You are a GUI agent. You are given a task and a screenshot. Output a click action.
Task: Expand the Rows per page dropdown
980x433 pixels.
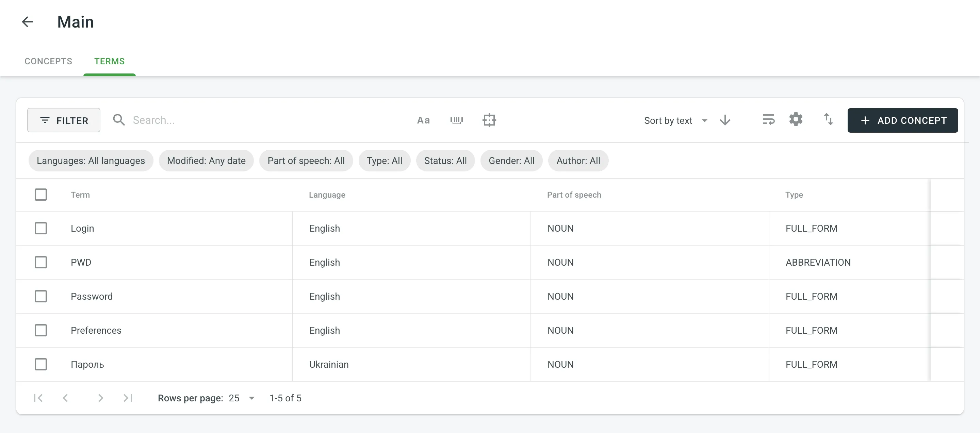tap(242, 398)
